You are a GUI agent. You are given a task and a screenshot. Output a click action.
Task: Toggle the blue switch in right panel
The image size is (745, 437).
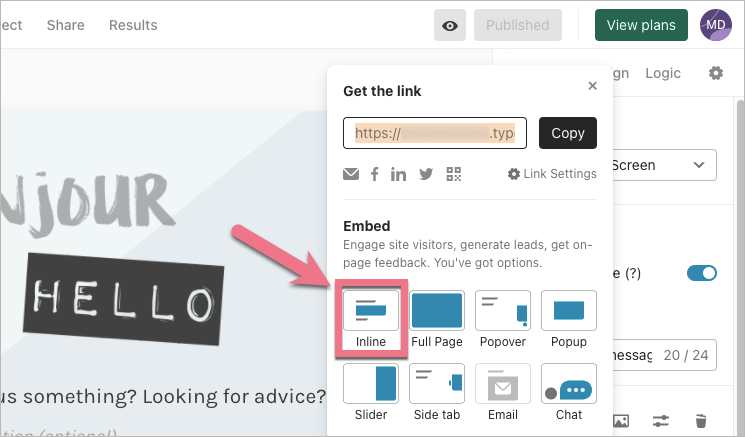[x=702, y=273]
